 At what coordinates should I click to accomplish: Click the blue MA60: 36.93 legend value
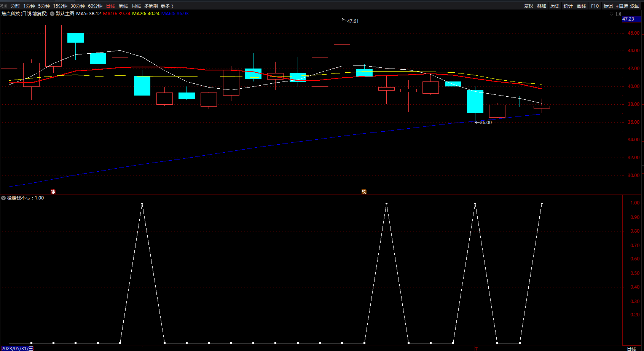pyautogui.click(x=175, y=14)
